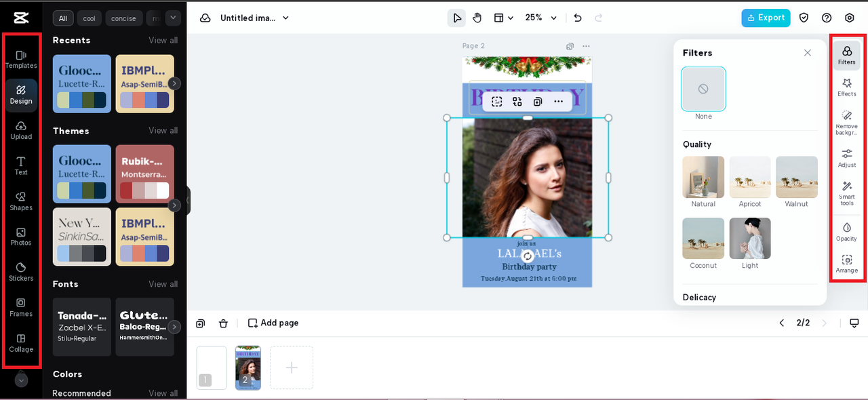Open the Arrange tool
Screen dimensions: 868x400
point(847,264)
